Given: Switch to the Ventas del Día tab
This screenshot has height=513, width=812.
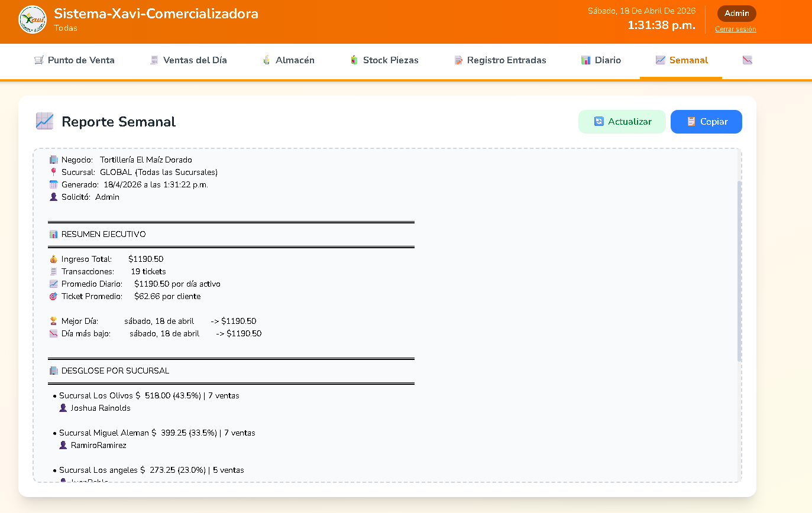Looking at the screenshot, I should [x=195, y=60].
